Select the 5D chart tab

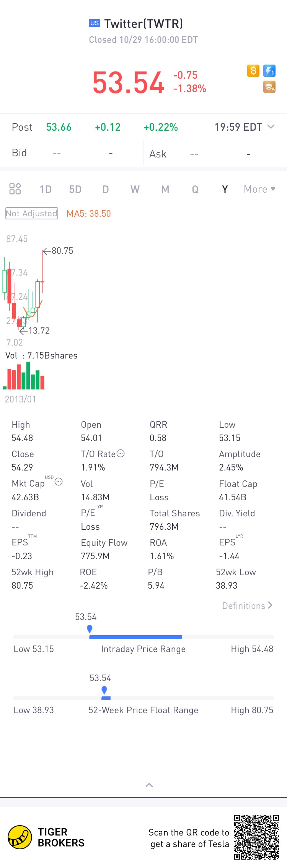tap(75, 190)
